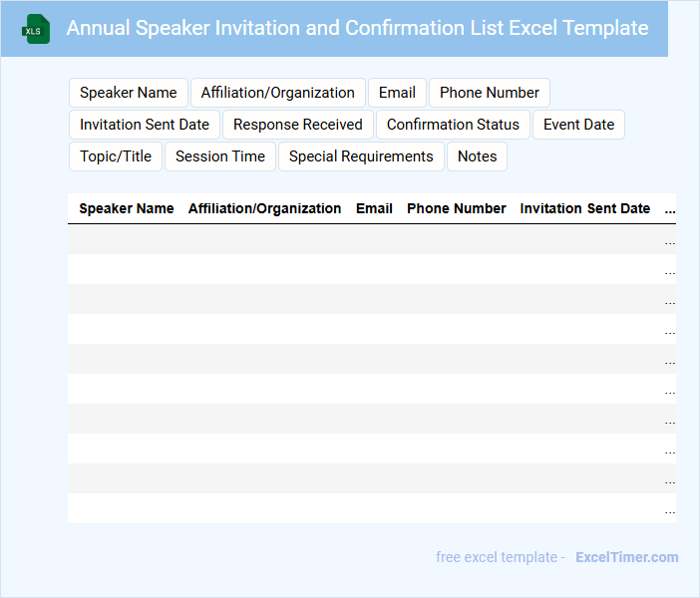700x598 pixels.
Task: Click the Speaker Name column header
Action: tap(127, 209)
